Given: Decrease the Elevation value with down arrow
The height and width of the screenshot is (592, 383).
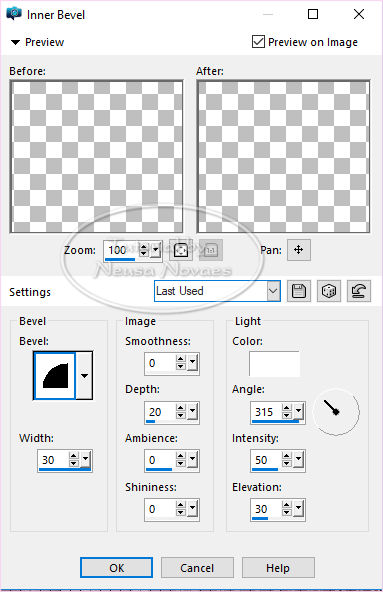Looking at the screenshot, I should pos(287,512).
